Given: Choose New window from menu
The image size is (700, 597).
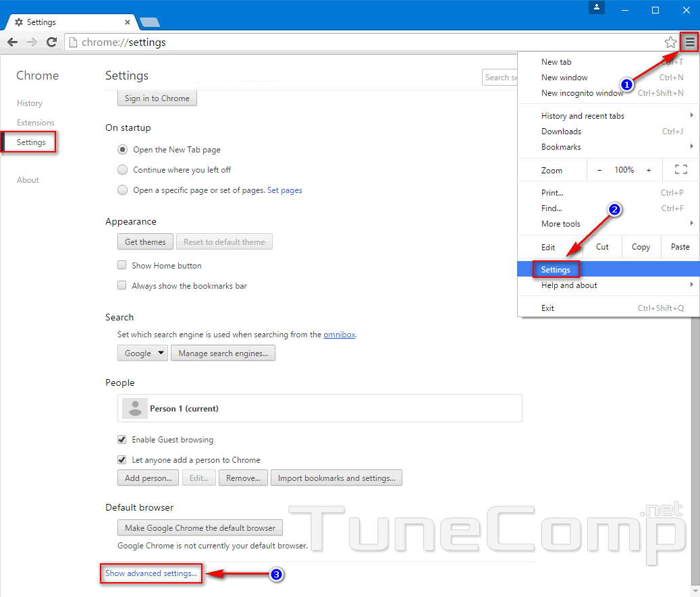Looking at the screenshot, I should point(608,77).
